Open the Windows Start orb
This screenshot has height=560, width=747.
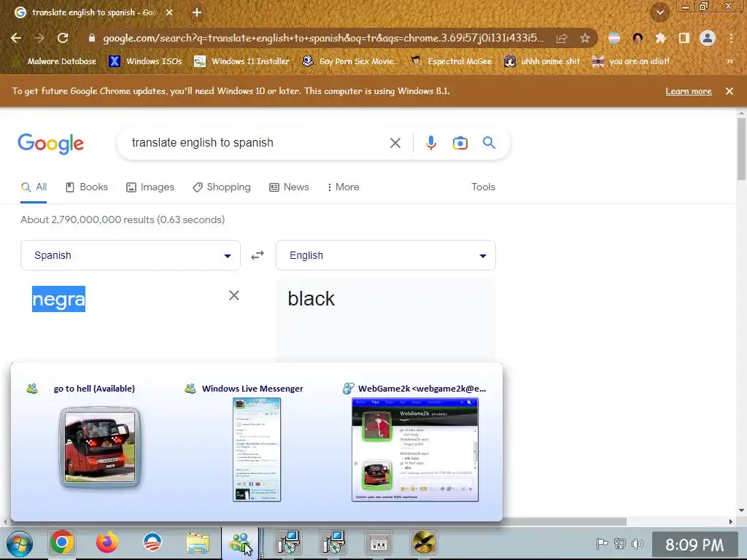click(x=20, y=543)
